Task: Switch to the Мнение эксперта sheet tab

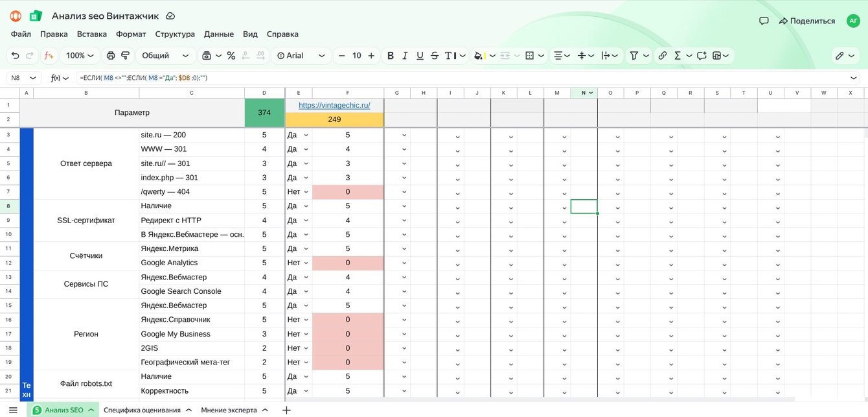Action: pyautogui.click(x=229, y=411)
